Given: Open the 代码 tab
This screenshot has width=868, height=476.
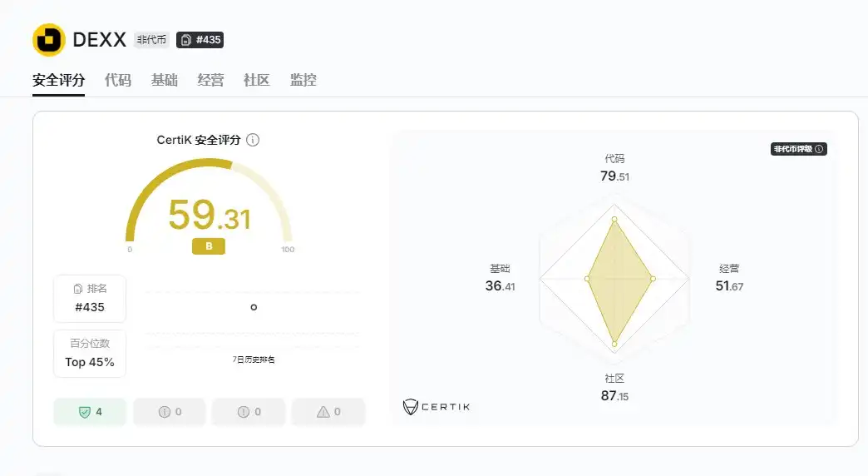Looking at the screenshot, I should point(118,81).
